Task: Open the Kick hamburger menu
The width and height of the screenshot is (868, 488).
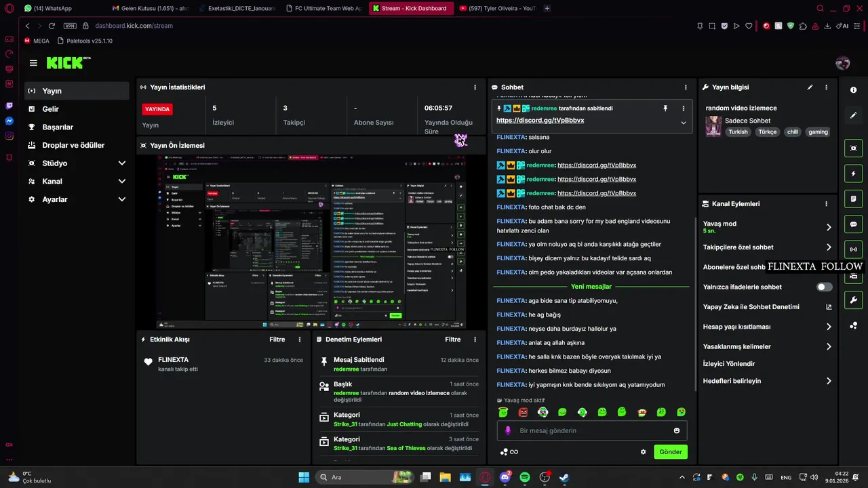Action: coord(33,63)
